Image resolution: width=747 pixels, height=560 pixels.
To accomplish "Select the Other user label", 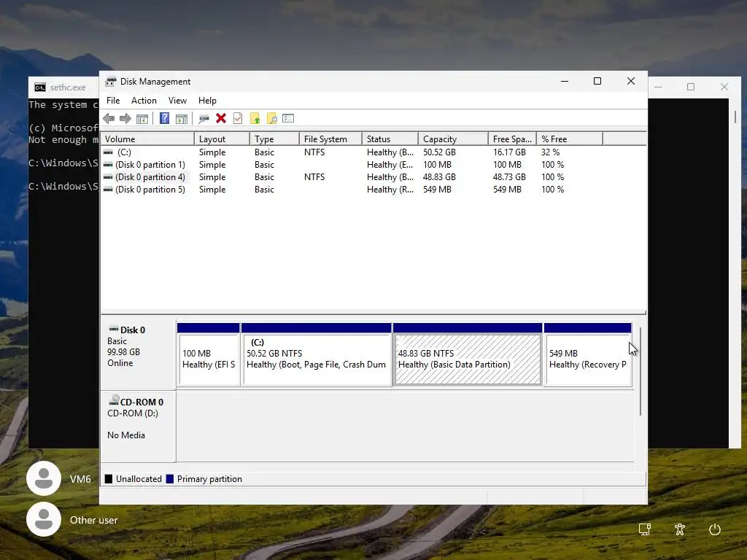I will click(x=94, y=520).
